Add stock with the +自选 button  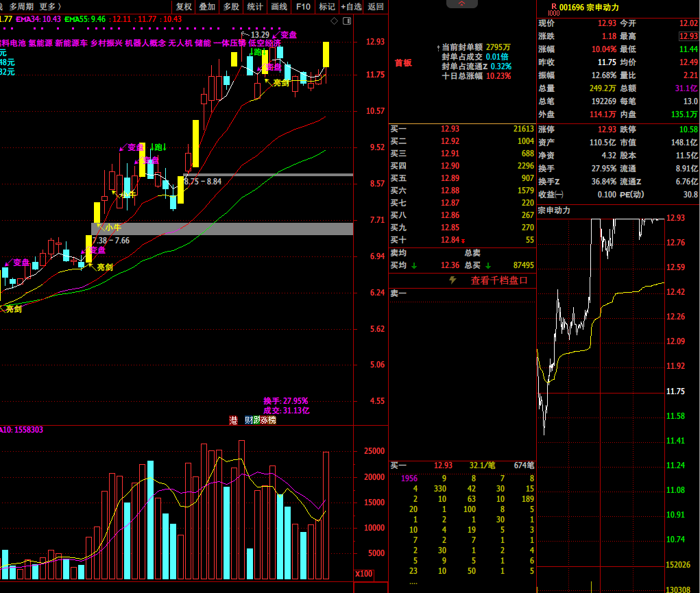[351, 7]
